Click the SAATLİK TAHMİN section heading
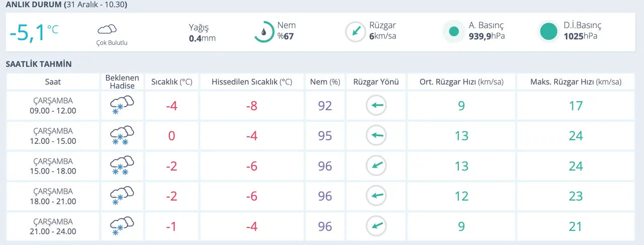The width and height of the screenshot is (644, 245). pyautogui.click(x=39, y=64)
